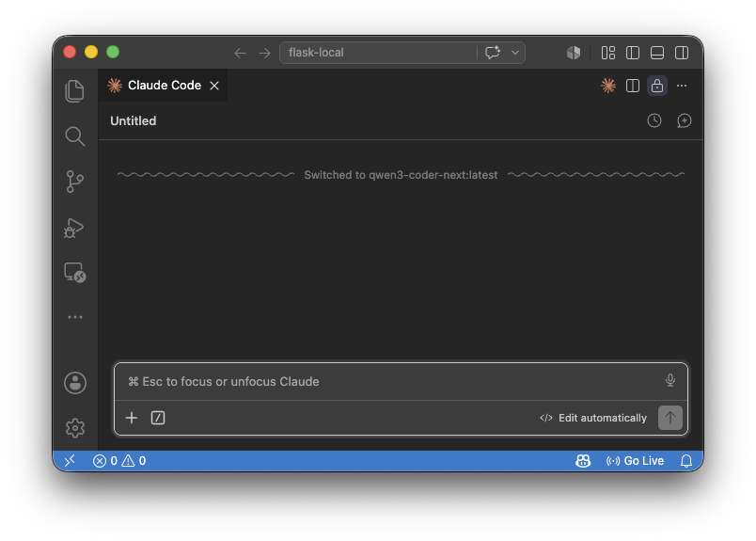The width and height of the screenshot is (756, 541).
Task: Open the Accounts menu
Action: tap(75, 383)
